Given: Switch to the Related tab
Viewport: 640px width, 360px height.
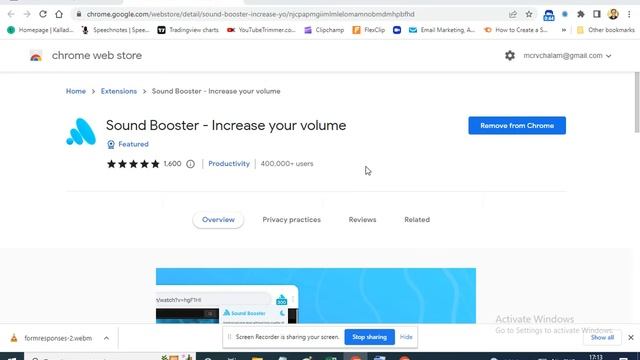Looking at the screenshot, I should [417, 220].
